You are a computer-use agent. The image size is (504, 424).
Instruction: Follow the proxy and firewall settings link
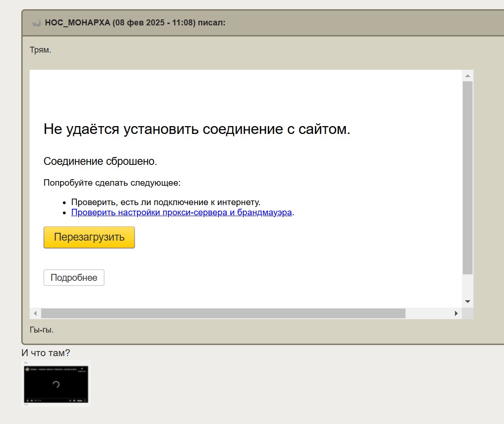point(182,212)
